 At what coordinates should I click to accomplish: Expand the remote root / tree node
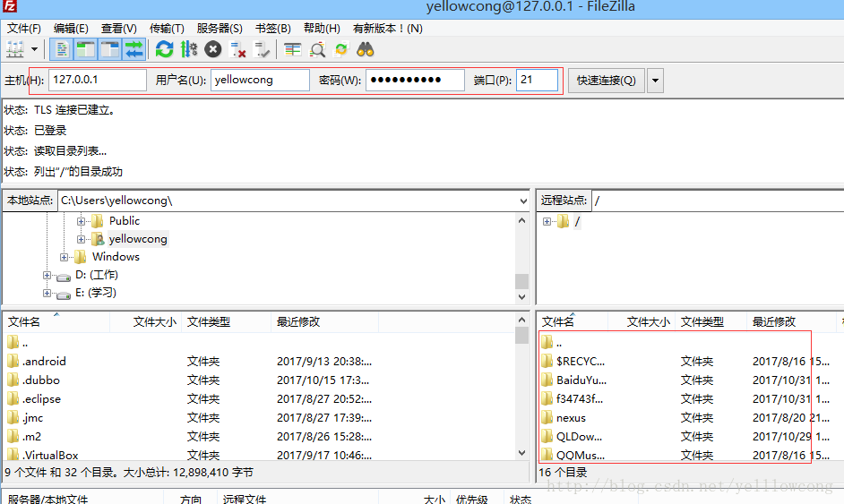547,221
